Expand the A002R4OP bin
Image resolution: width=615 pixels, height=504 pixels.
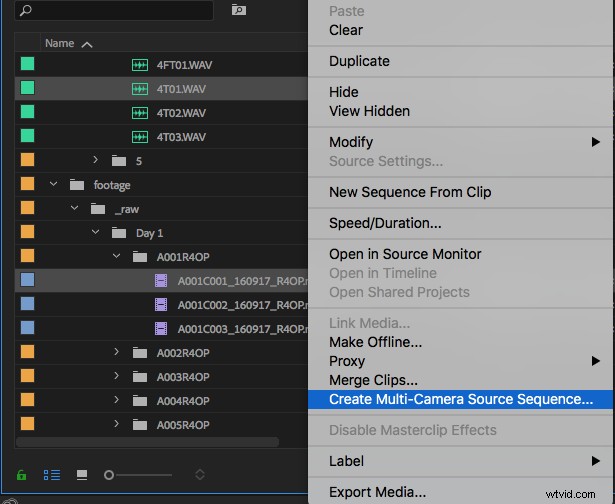coord(116,352)
